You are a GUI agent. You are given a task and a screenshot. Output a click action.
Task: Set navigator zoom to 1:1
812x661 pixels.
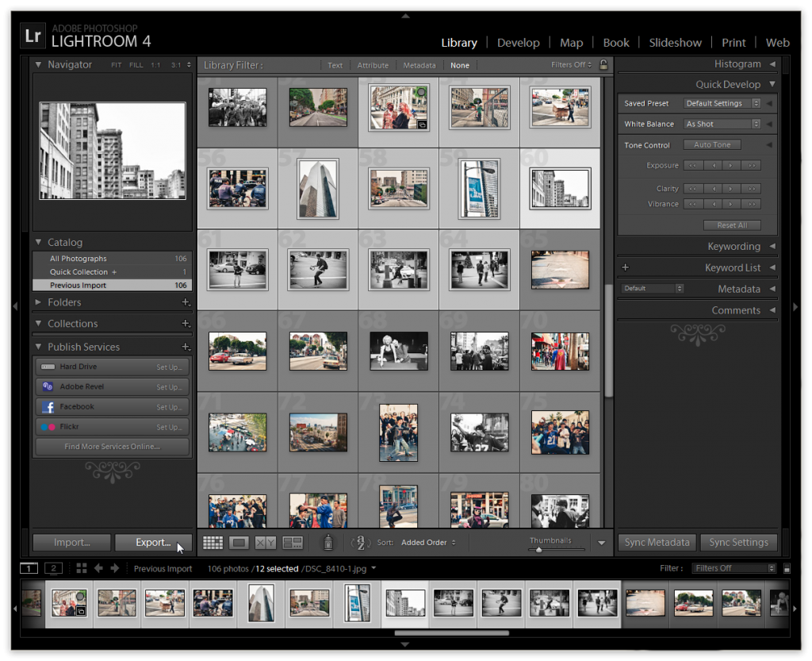[x=155, y=65]
